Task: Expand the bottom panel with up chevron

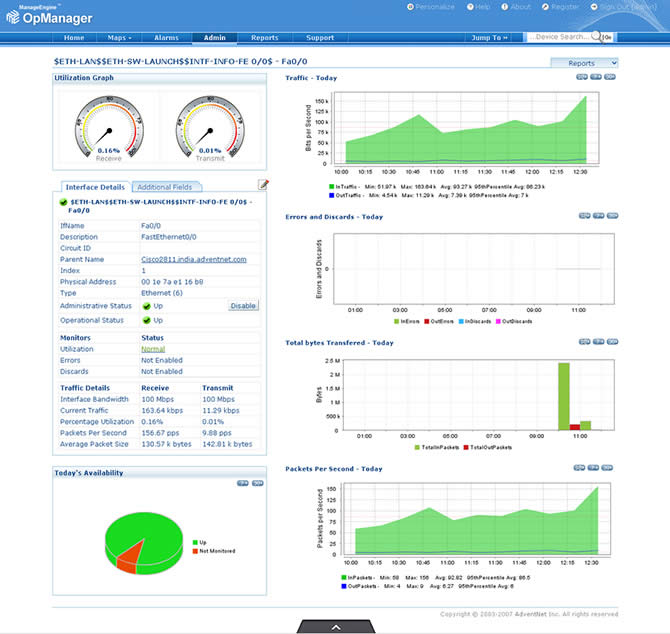Action: pos(335,626)
